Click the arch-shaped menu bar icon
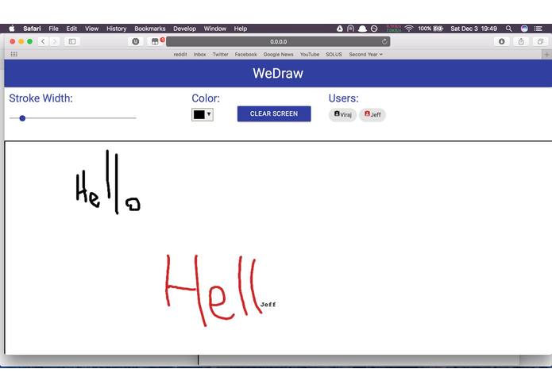 pos(350,29)
